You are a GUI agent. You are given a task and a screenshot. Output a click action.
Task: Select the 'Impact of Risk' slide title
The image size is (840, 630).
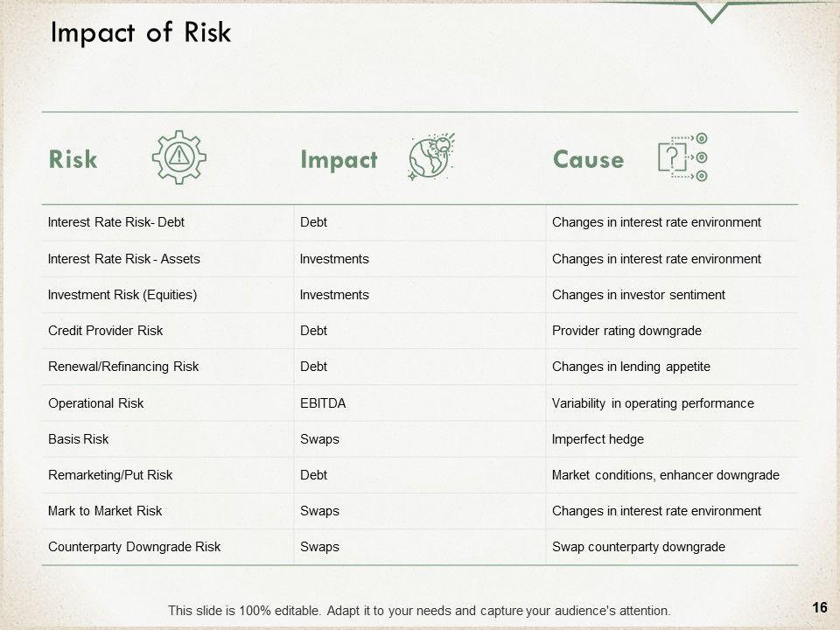click(x=141, y=32)
